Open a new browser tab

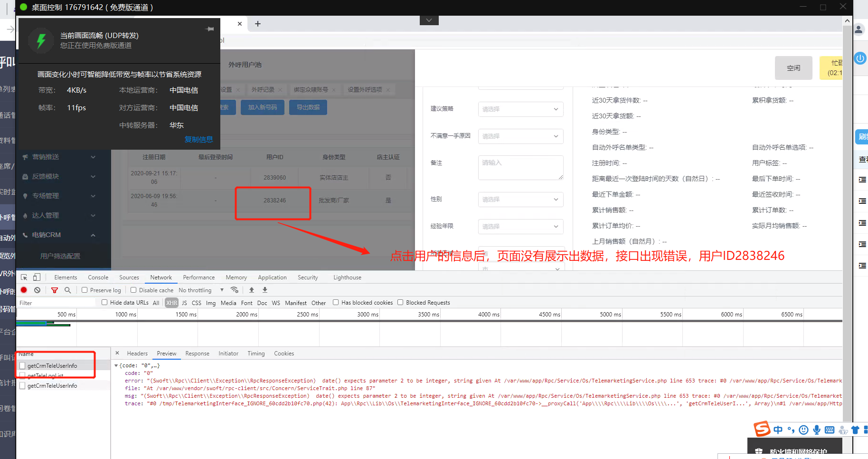(x=258, y=24)
